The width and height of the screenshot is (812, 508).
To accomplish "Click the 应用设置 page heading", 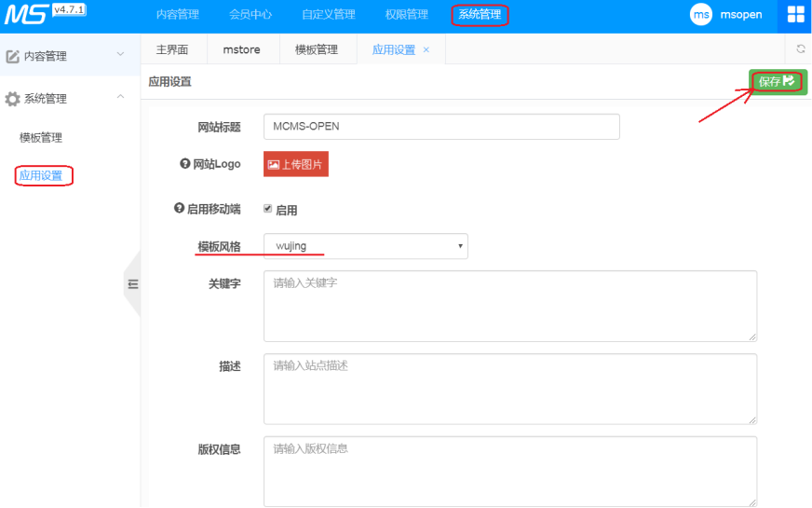I will point(169,81).
